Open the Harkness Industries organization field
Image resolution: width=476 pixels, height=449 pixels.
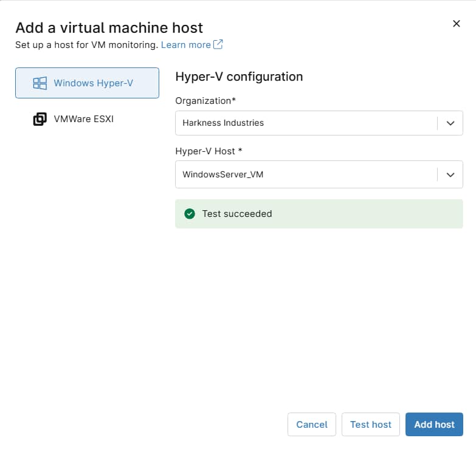pyautogui.click(x=319, y=123)
